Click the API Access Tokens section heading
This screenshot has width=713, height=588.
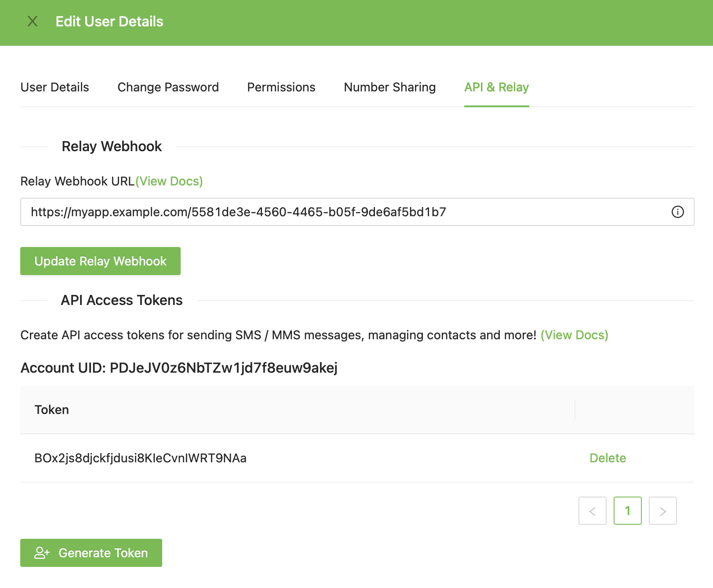(x=122, y=300)
